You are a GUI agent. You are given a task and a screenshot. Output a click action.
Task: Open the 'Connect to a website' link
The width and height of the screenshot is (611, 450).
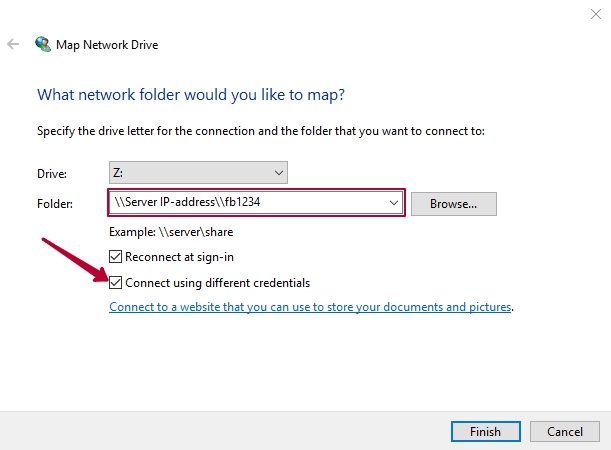click(310, 307)
